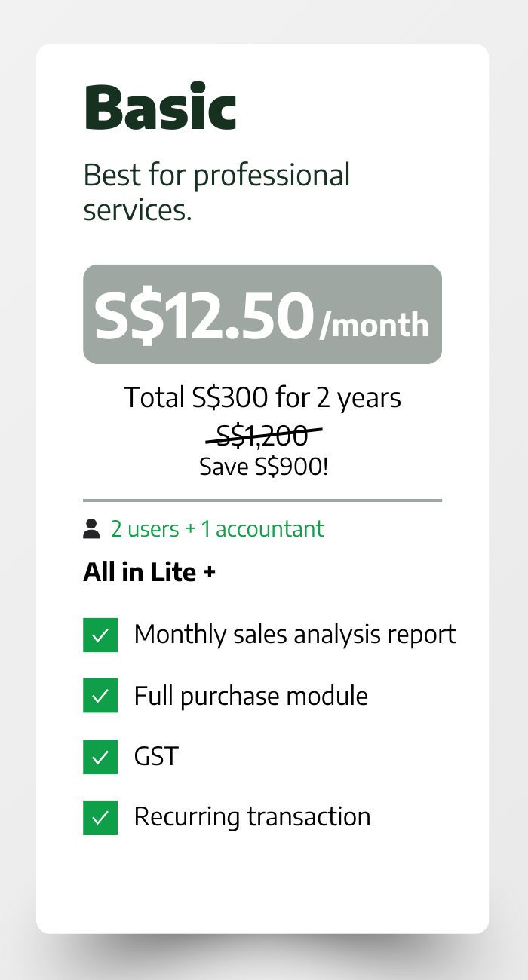The image size is (528, 980).
Task: Click the 'Recurring transaction' feature text
Action: [x=252, y=817]
